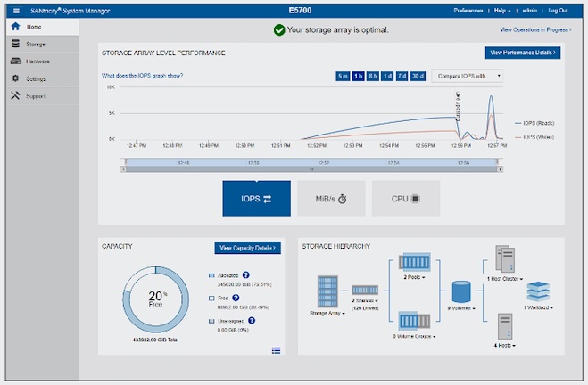The height and width of the screenshot is (385, 588).
Task: Open Hardware in the sidebar
Action: 37,61
